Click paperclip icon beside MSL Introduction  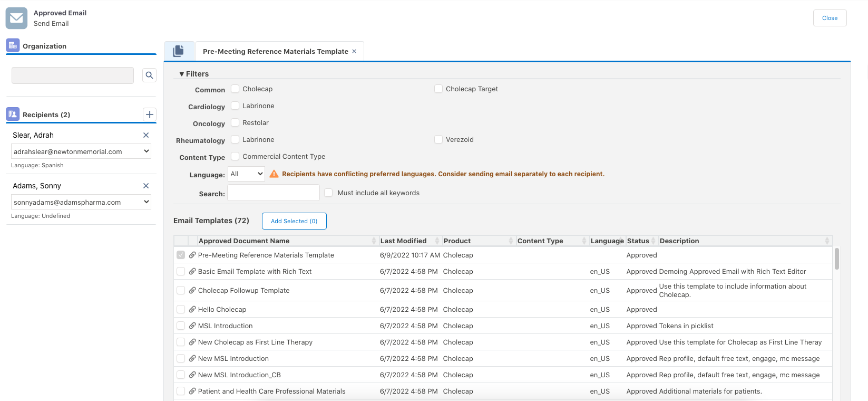[x=192, y=326]
